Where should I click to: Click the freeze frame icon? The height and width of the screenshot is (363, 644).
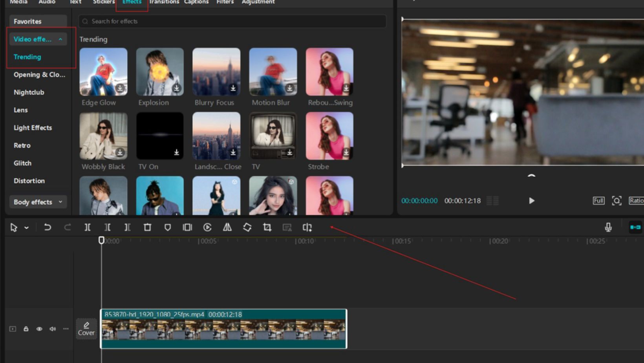[187, 227]
